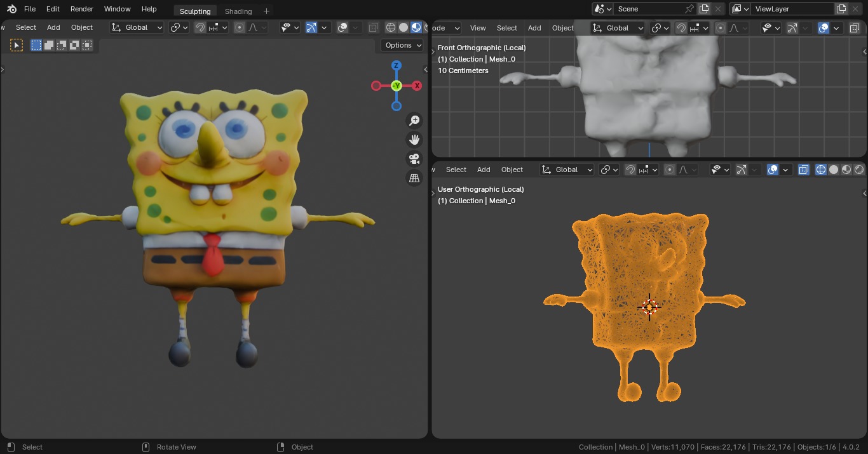The width and height of the screenshot is (868, 454).
Task: Open Global orientation dropdown in top-right viewport
Action: (x=618, y=28)
